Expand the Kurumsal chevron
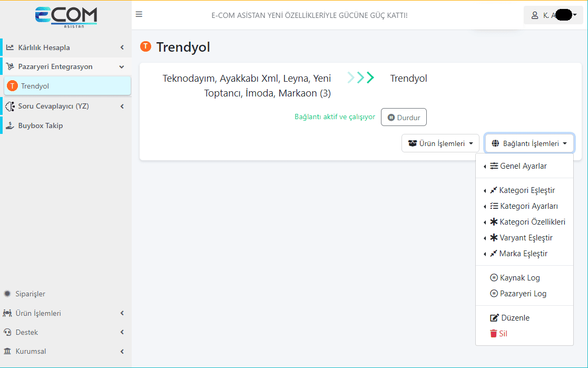588x368 pixels. coord(122,352)
